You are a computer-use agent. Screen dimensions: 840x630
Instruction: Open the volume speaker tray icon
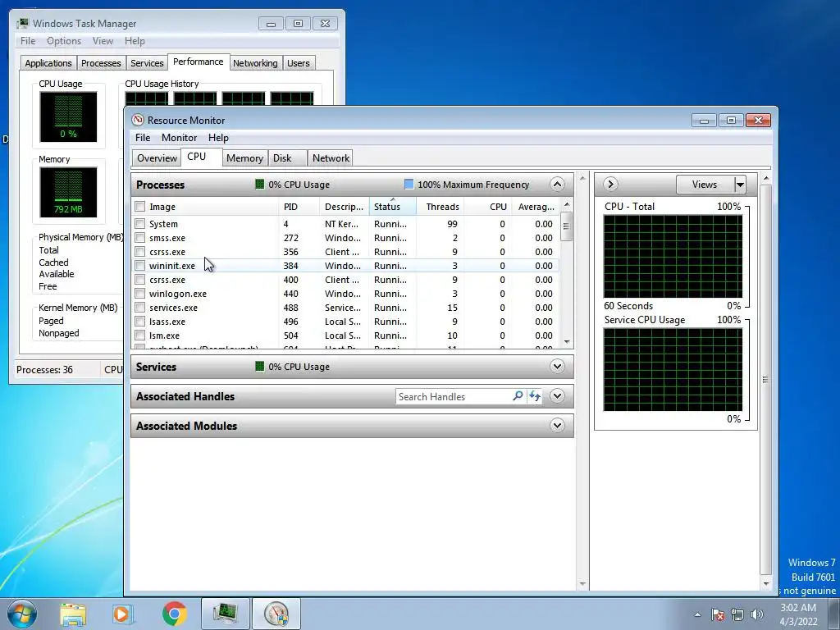(x=757, y=614)
